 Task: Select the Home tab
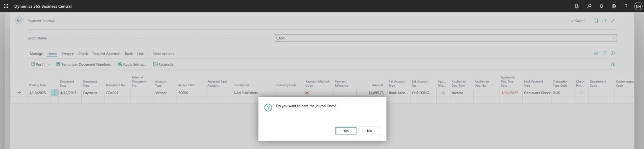[x=52, y=54]
